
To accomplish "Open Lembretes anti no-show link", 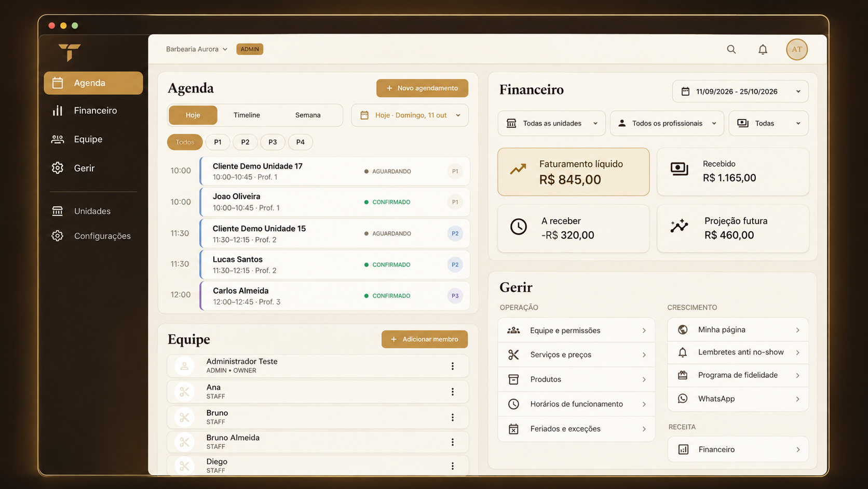I will pos(738,352).
